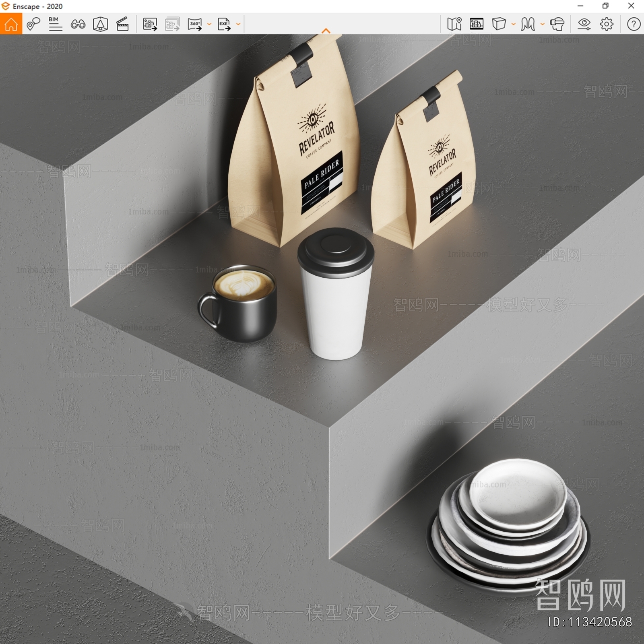Toggle the BIM info mode
Image resolution: width=644 pixels, height=644 pixels.
(55, 24)
